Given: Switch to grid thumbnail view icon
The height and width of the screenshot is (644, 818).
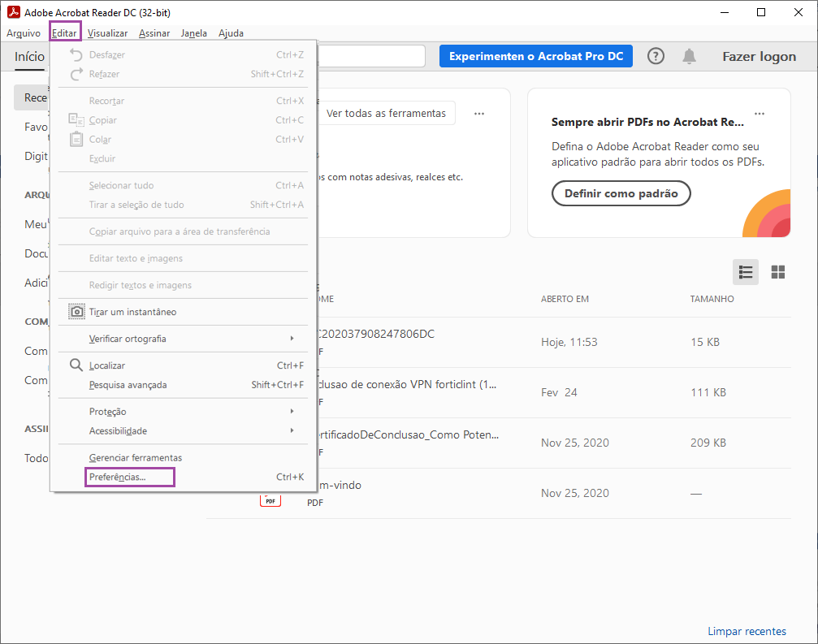Looking at the screenshot, I should point(778,272).
